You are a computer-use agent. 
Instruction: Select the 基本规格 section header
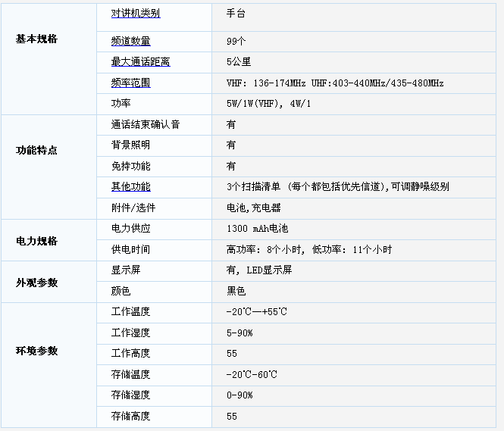[36, 39]
